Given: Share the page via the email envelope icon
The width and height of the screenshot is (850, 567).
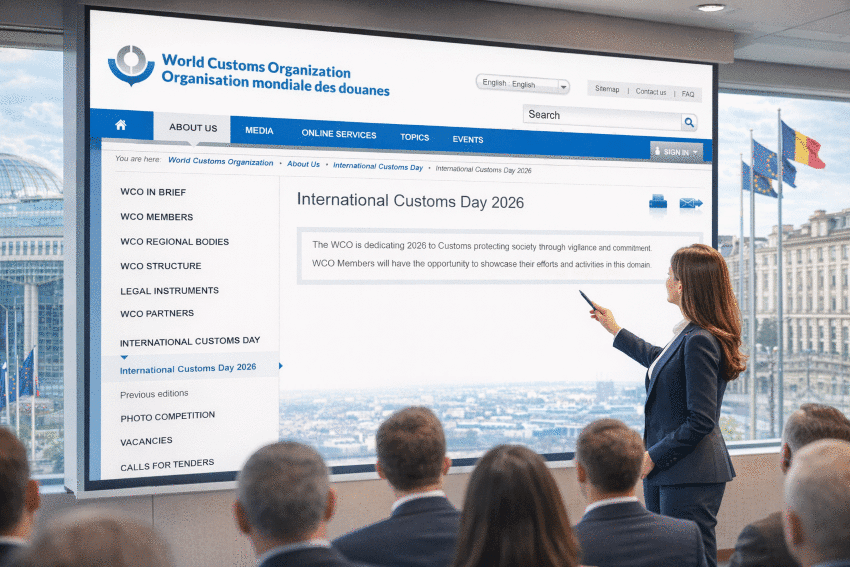Looking at the screenshot, I should click(690, 203).
